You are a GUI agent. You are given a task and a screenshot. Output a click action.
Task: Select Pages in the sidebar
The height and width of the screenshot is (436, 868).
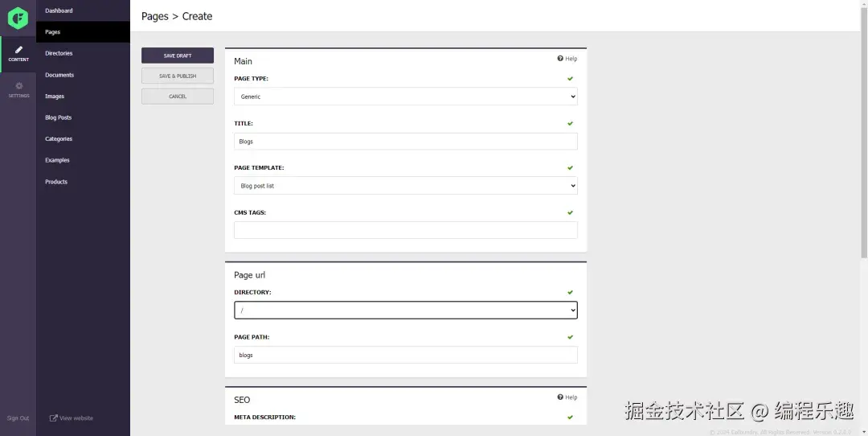(83, 32)
